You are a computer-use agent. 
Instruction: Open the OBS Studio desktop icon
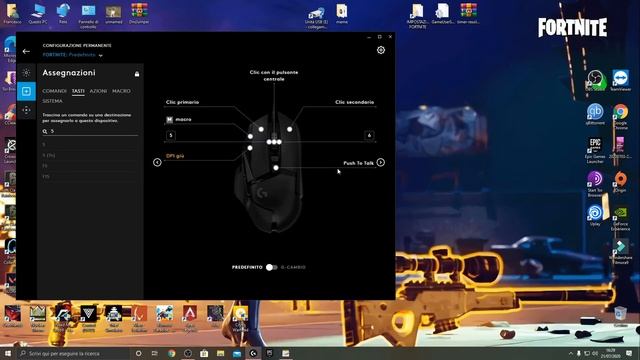pyautogui.click(x=595, y=80)
